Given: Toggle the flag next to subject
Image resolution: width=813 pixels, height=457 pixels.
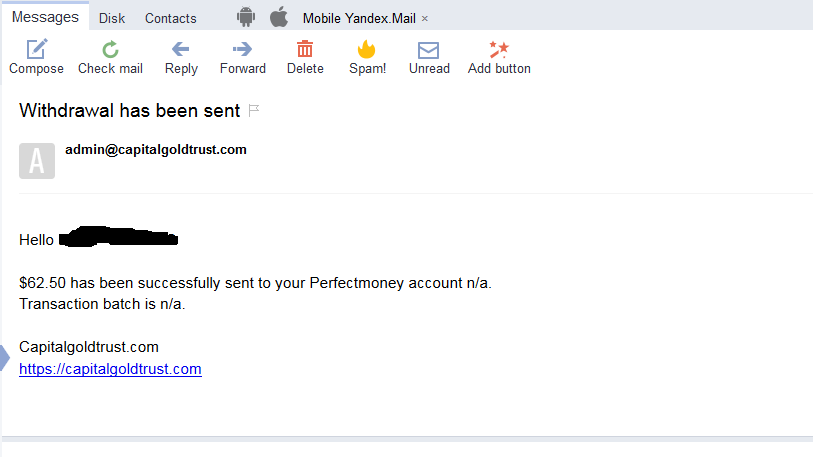Looking at the screenshot, I should point(254,111).
